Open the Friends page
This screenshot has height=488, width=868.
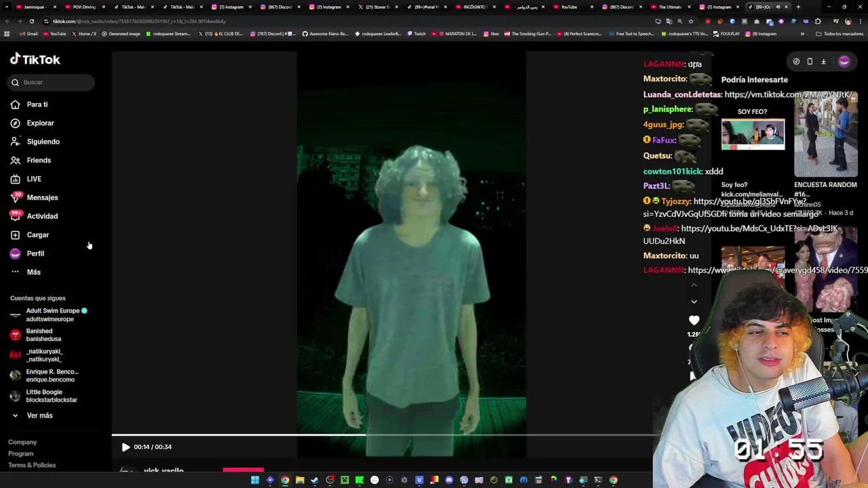click(x=39, y=161)
